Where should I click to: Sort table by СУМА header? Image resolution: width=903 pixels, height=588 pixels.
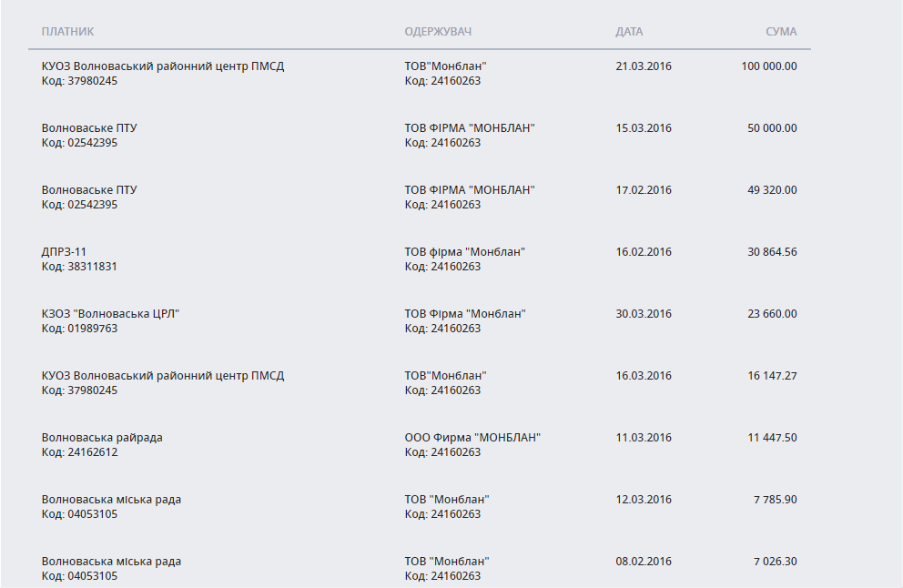point(781,32)
